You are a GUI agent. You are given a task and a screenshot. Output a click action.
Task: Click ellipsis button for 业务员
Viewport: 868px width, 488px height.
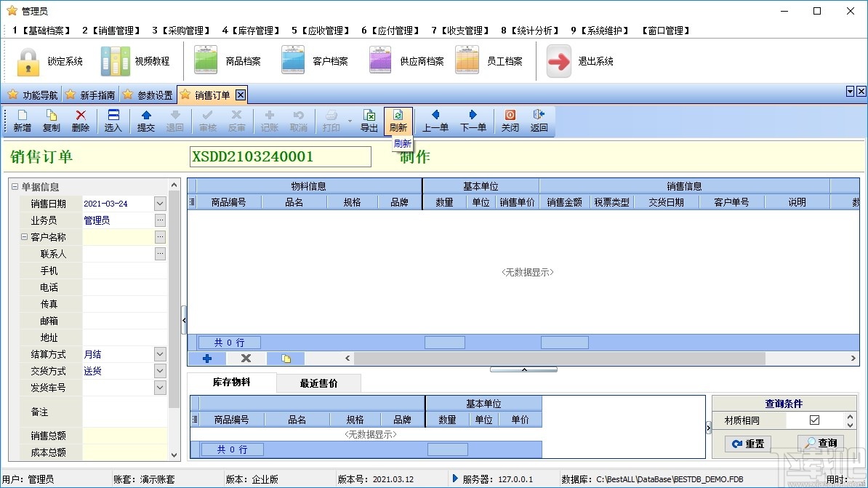(160, 220)
